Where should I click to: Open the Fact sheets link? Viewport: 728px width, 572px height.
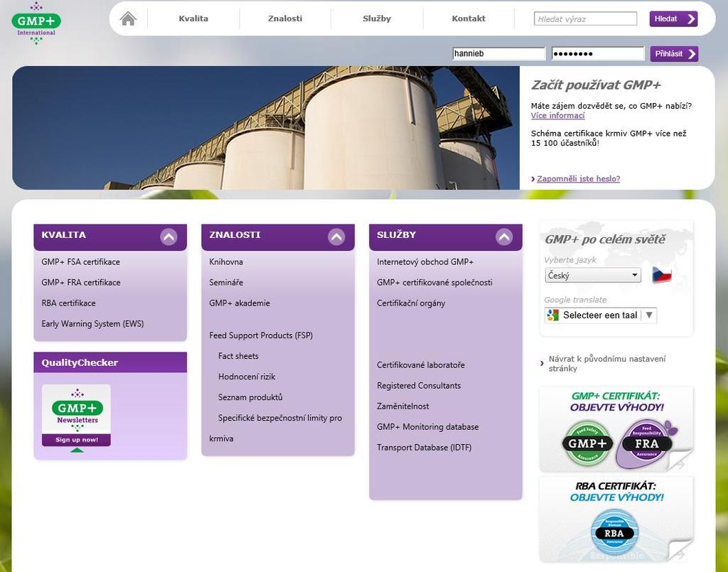tap(238, 356)
